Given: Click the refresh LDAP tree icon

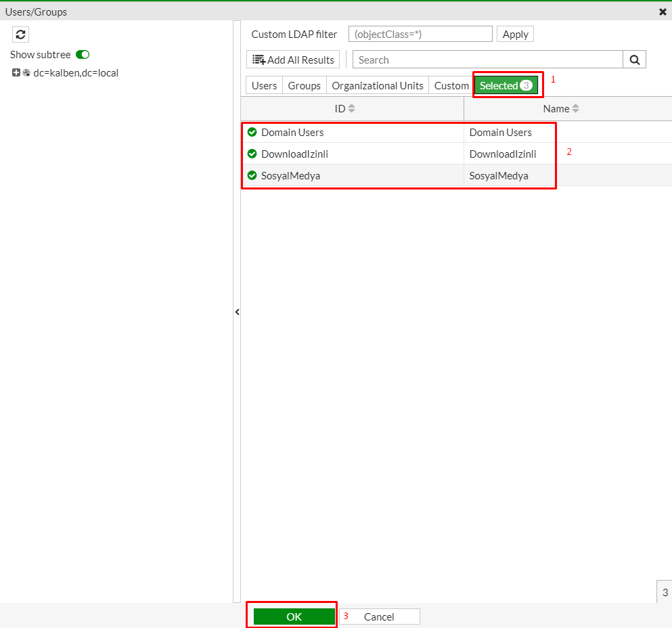Looking at the screenshot, I should (20, 35).
